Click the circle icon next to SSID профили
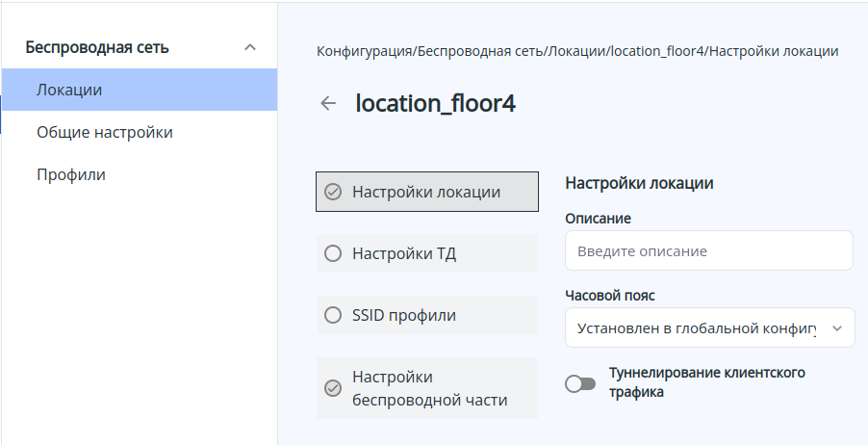 [x=333, y=315]
